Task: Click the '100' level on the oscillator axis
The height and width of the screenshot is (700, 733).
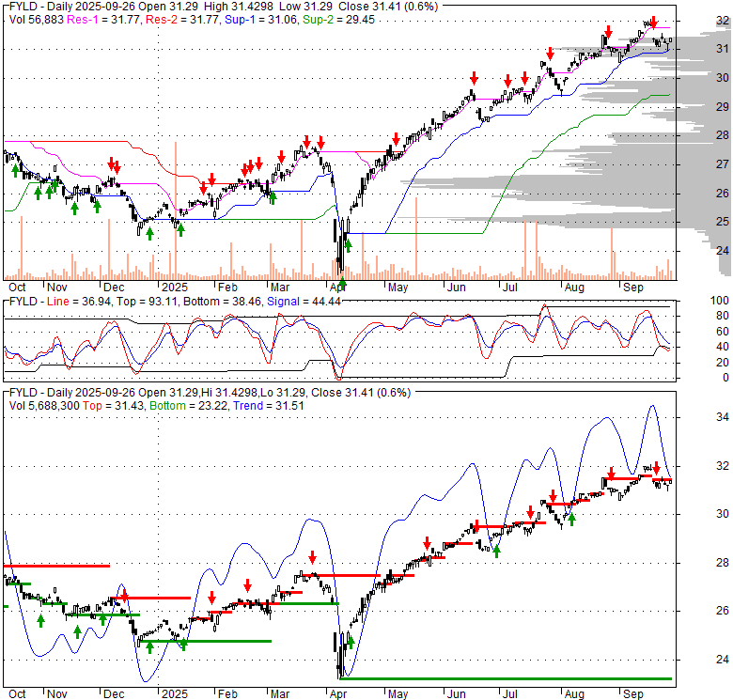Action: coord(720,301)
